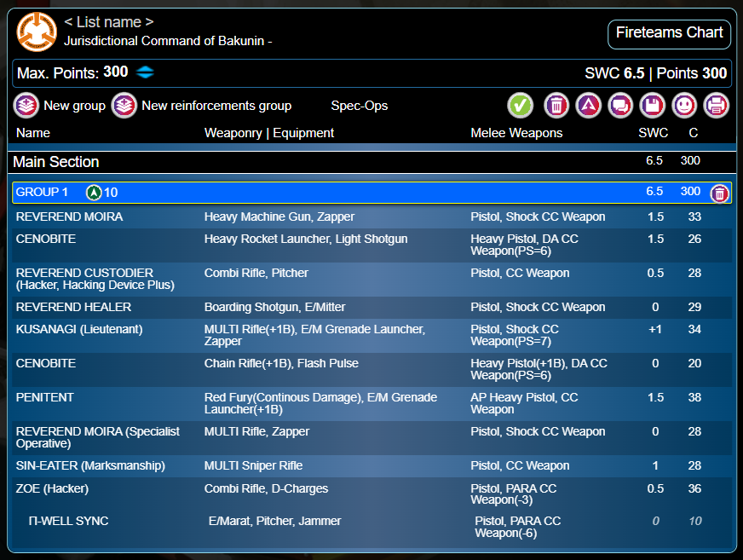Screen dimensions: 743x560
Task: Click the smiley face icon
Action: [x=684, y=106]
